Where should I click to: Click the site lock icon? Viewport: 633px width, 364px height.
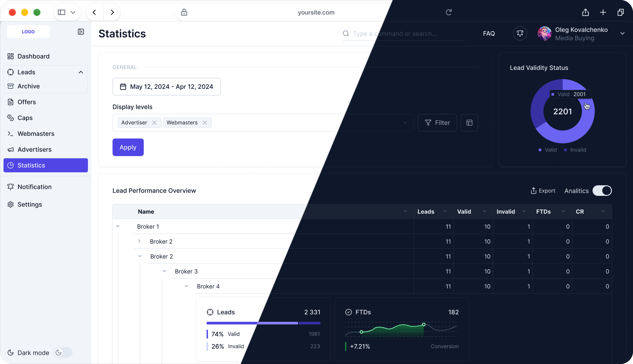(184, 12)
